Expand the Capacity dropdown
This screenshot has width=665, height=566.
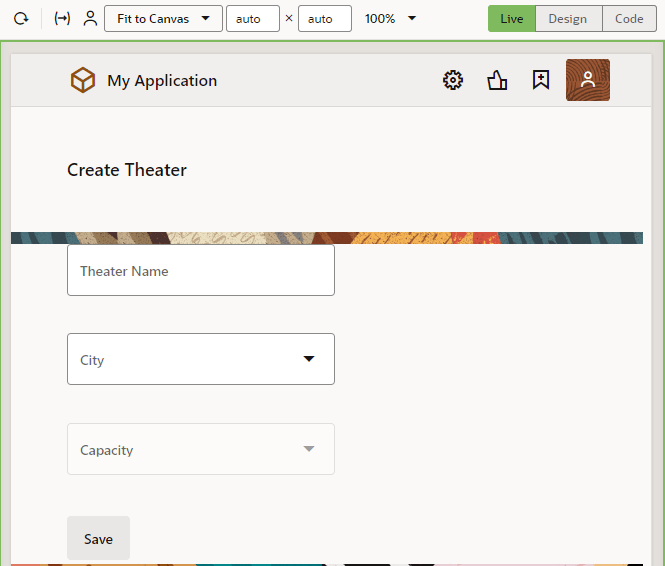point(201,449)
